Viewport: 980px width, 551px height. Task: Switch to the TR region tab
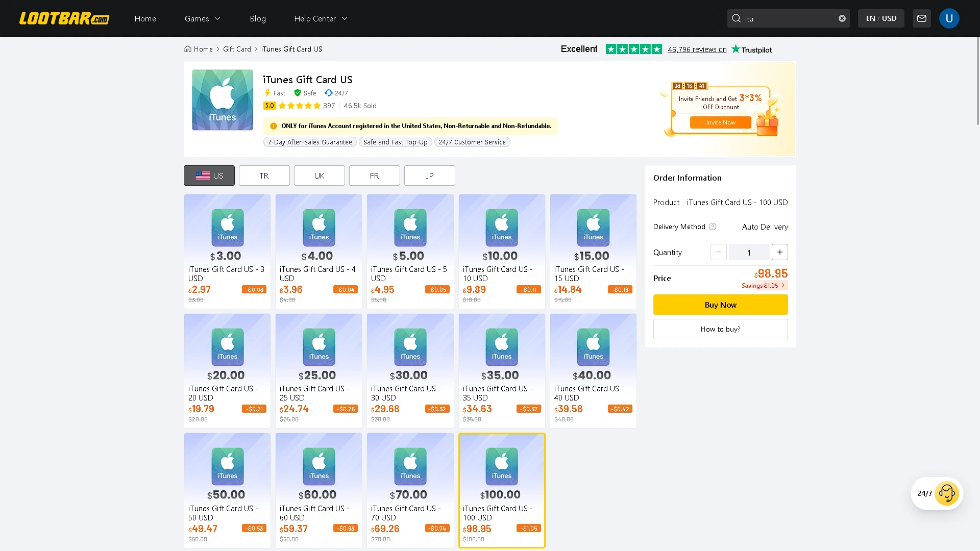(264, 176)
